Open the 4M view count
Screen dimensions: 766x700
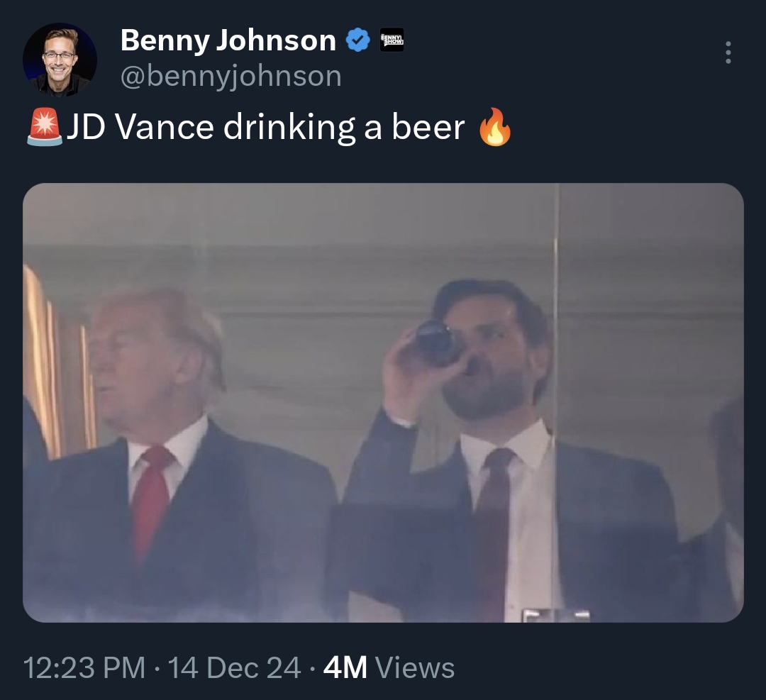pos(345,668)
